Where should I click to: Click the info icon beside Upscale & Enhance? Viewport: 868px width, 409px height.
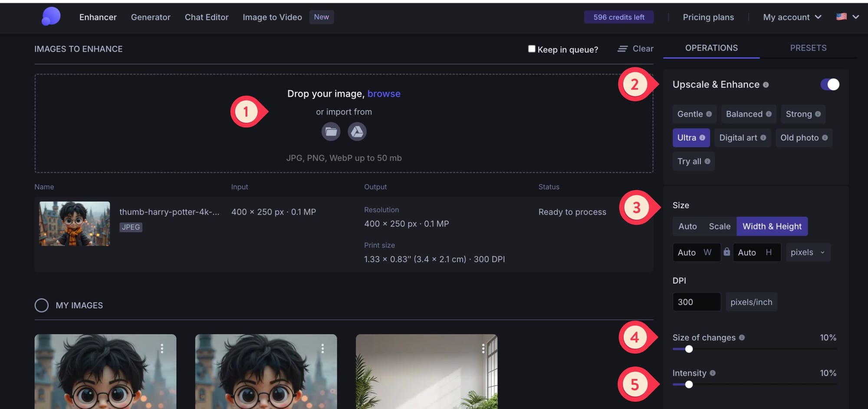[765, 85]
